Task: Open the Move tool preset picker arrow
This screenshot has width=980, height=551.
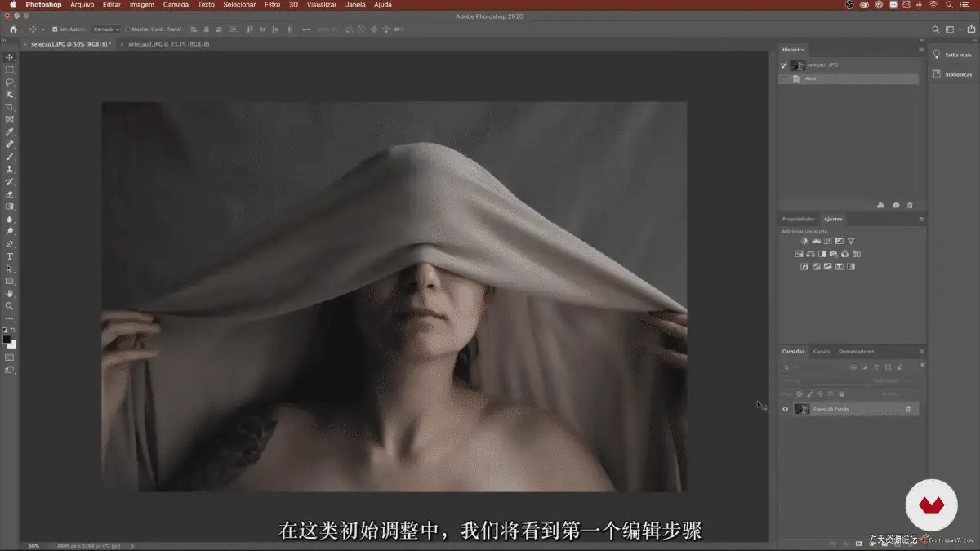Action: (x=43, y=29)
